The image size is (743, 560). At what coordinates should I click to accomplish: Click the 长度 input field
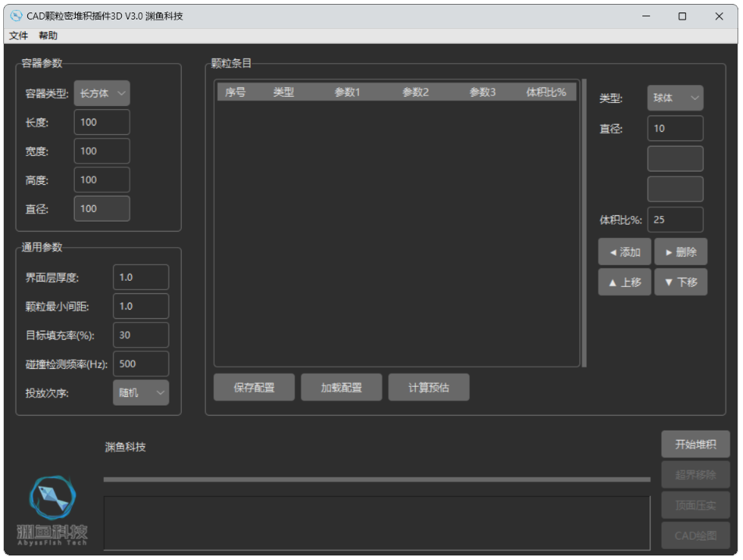[102, 122]
